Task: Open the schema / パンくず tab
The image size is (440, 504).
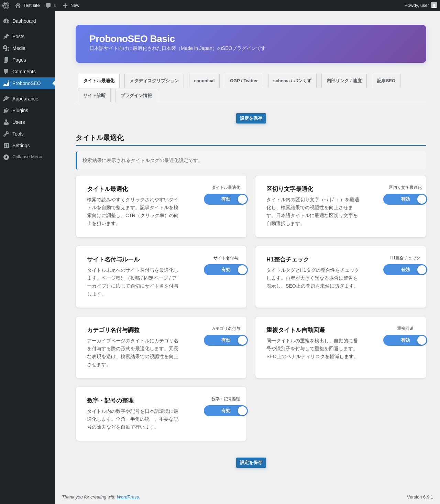Action: coord(292,81)
